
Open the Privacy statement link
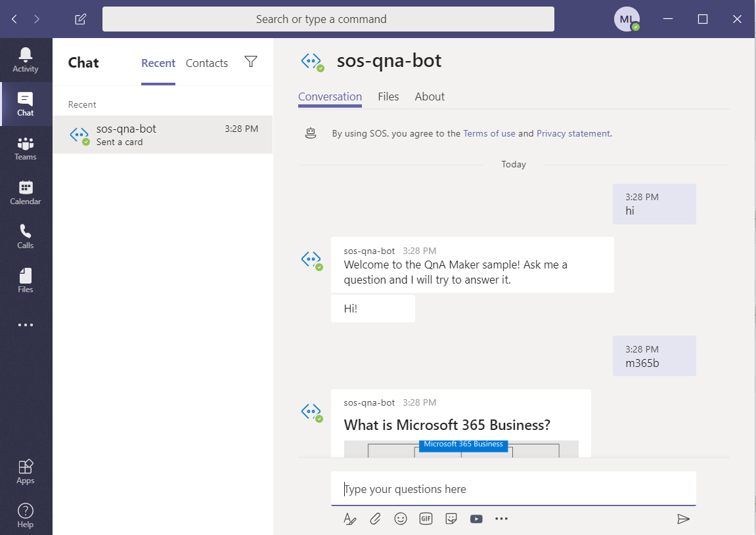[573, 133]
